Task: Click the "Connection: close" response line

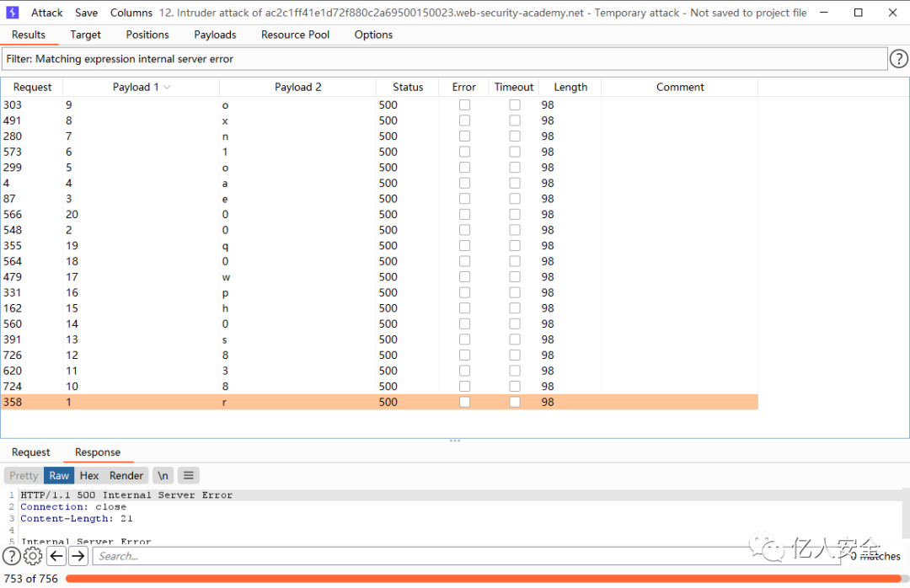Action: [x=73, y=507]
